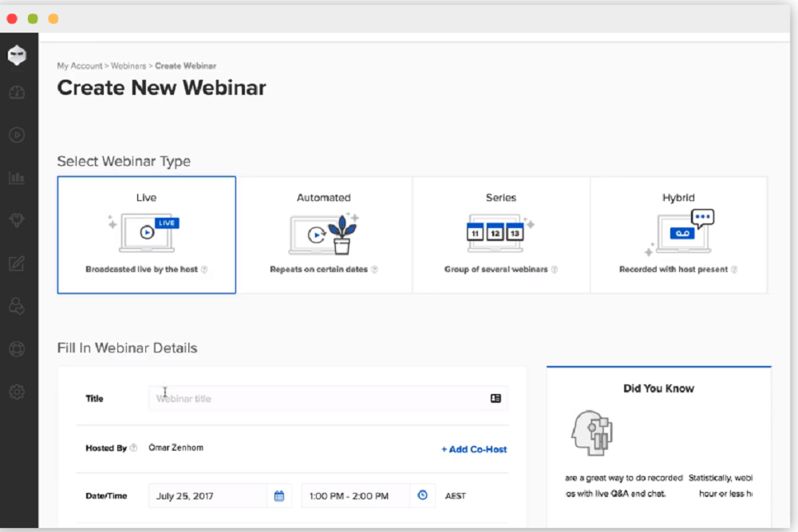Viewport: 798px width, 532px height.
Task: Open My Account from the breadcrumb
Action: point(80,66)
